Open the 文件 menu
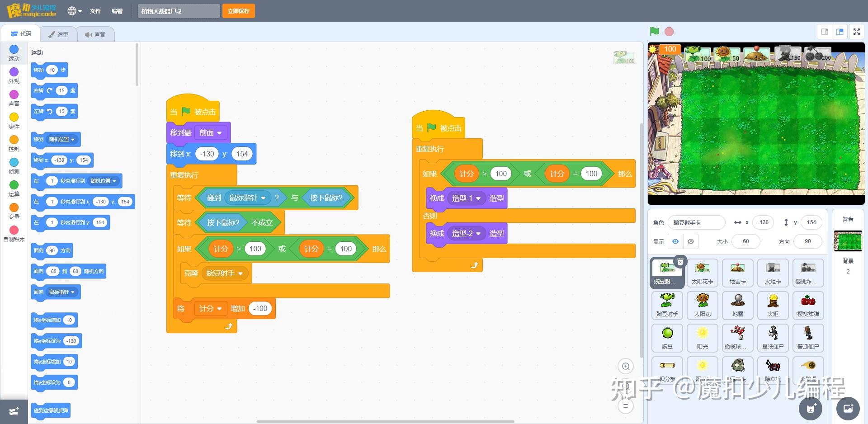 pyautogui.click(x=95, y=11)
